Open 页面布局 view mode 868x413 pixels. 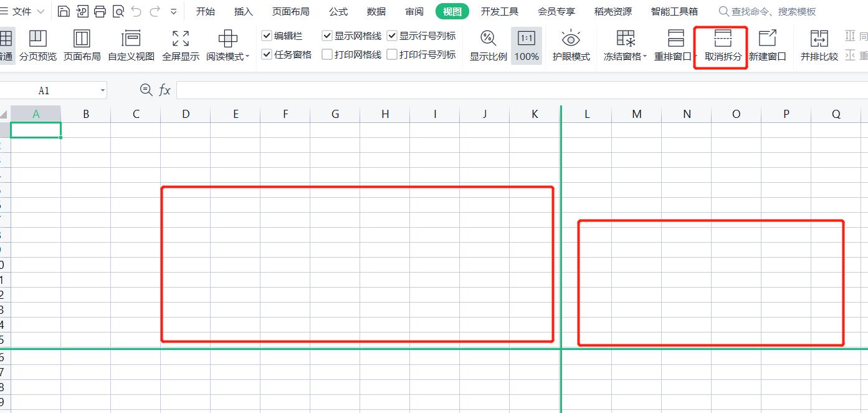[82, 46]
